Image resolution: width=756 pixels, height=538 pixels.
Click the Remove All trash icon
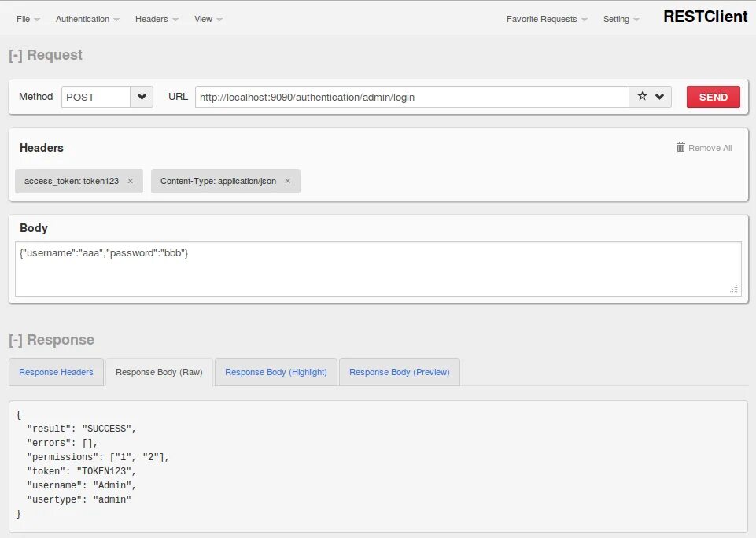coord(680,147)
